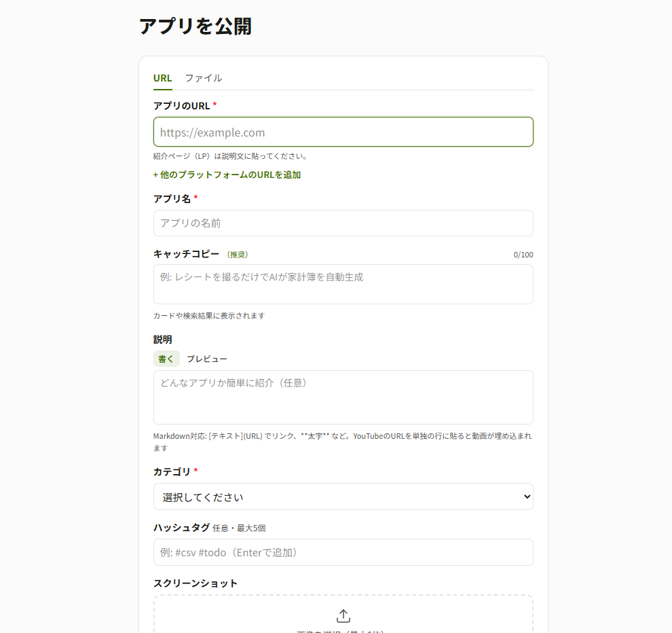Viewport: 672px width, 633px height.
Task: Click the screenshot upload icon
Action: coord(343,616)
